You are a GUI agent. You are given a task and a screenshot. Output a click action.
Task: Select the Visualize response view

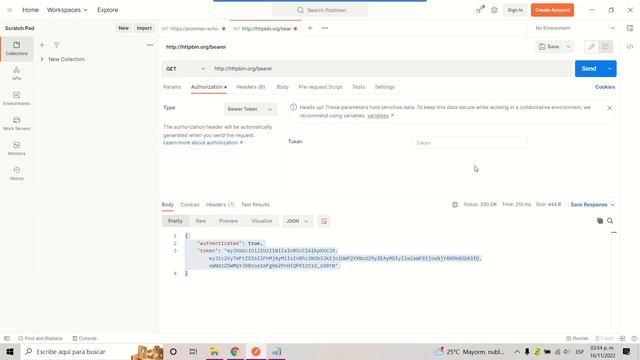262,221
